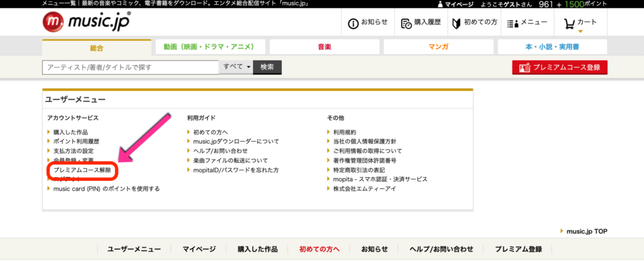644x261 pixels.
Task: Switch to the 音楽 tab
Action: coord(324,47)
